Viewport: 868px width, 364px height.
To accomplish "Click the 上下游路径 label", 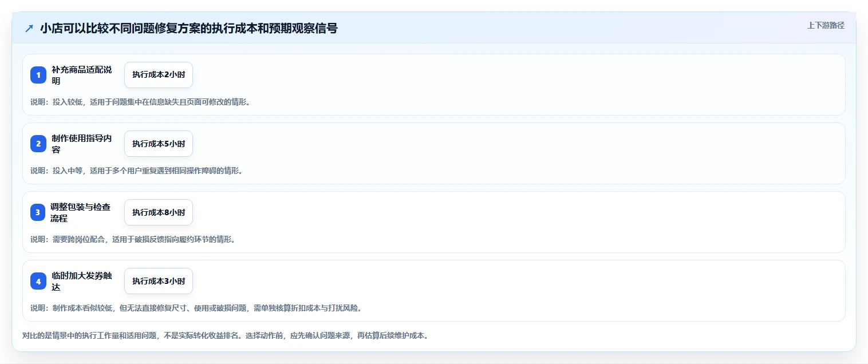I will [x=826, y=25].
